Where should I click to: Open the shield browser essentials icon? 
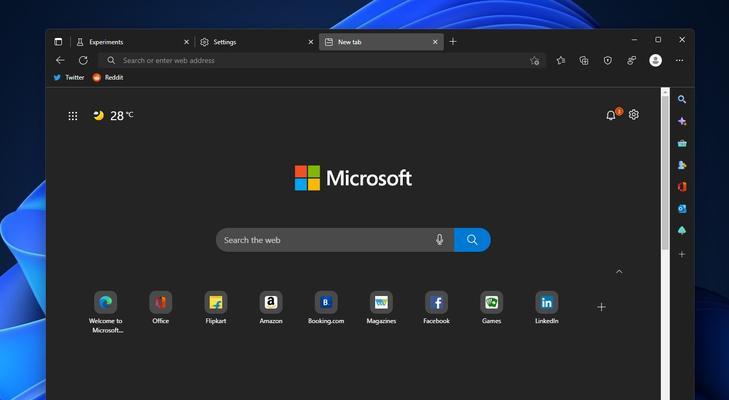click(608, 60)
